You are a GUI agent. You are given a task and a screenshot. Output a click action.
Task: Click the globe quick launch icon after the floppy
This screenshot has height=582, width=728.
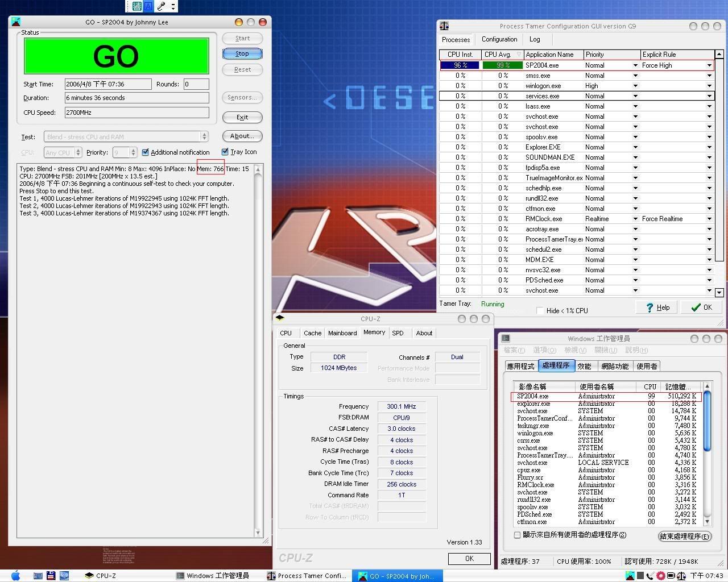(x=64, y=575)
